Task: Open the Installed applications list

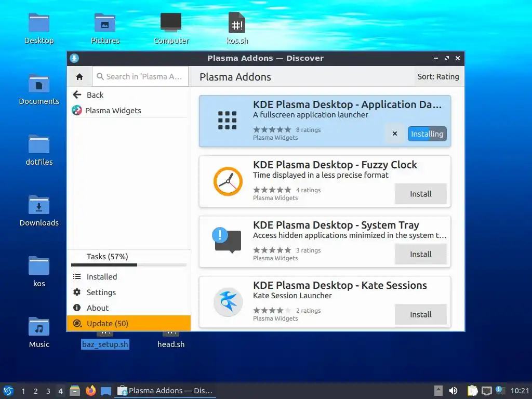Action: click(129, 277)
